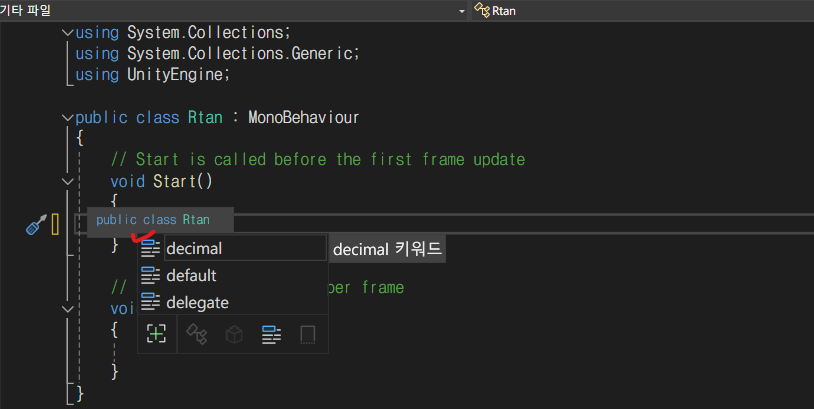The width and height of the screenshot is (814, 409).
Task: Click the keyword icon beside decimal
Action: click(151, 249)
